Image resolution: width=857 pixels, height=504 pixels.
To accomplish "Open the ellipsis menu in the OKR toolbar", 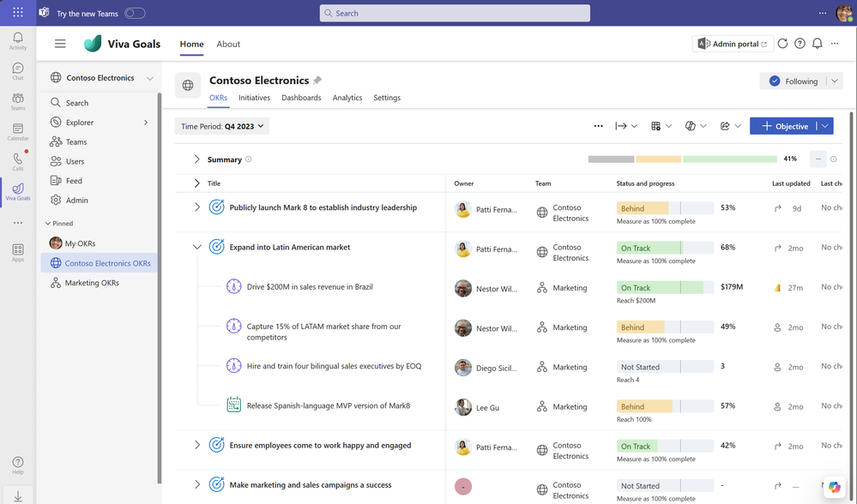I will coord(599,126).
